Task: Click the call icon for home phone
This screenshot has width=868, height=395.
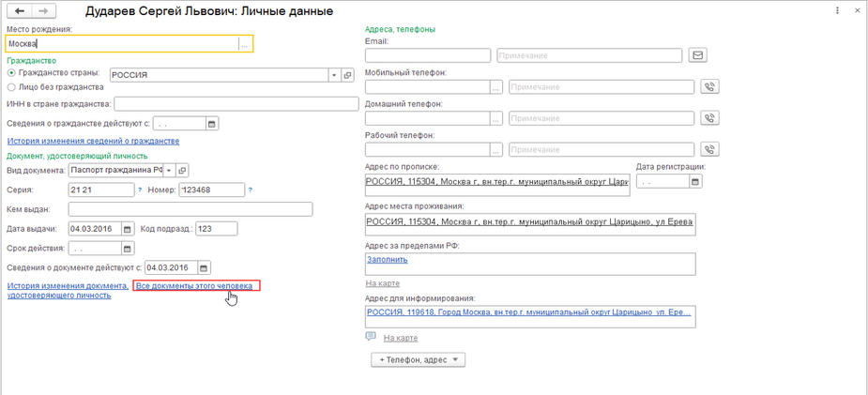Action: [x=709, y=118]
